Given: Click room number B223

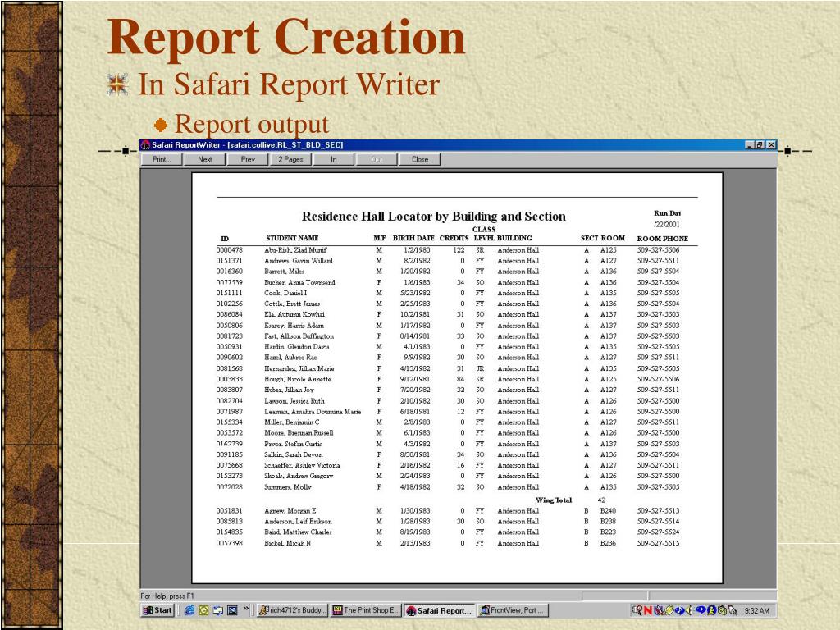Looking at the screenshot, I should 608,532.
